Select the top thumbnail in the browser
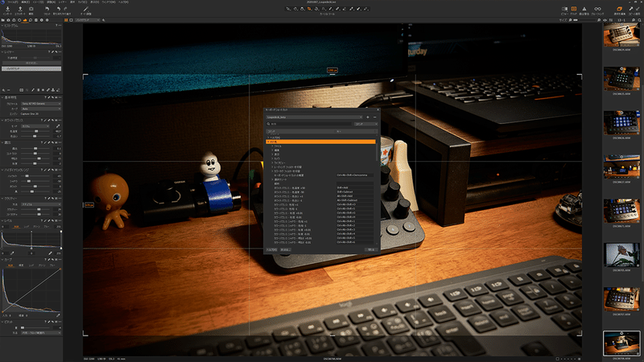The image size is (644, 362). 621,35
